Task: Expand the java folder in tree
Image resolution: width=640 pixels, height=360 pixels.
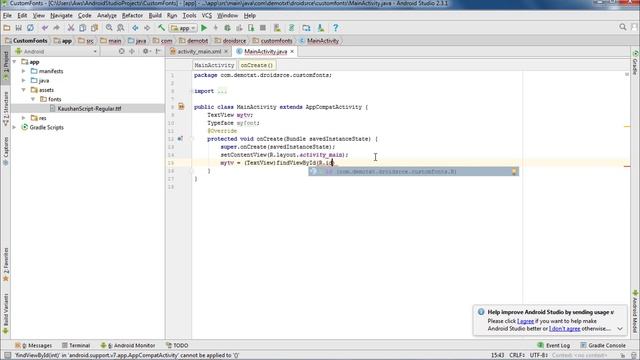Action: click(24, 80)
